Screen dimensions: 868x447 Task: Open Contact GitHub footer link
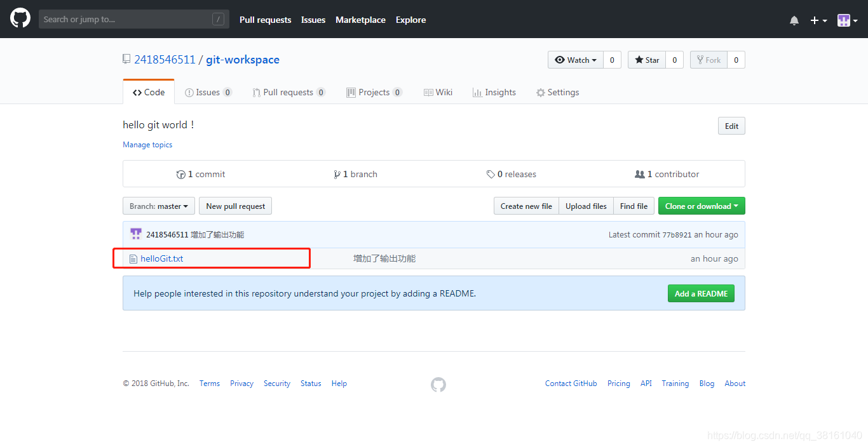coord(571,384)
